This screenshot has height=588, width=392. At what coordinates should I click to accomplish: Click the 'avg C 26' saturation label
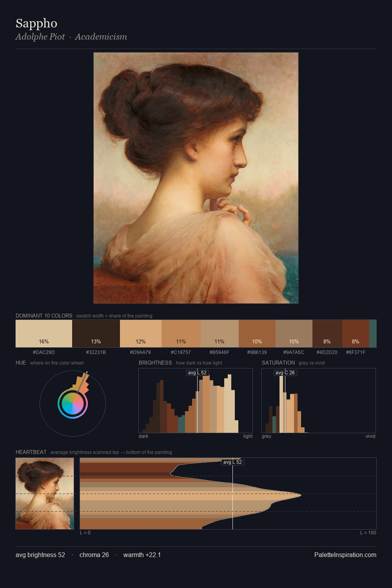pos(285,373)
